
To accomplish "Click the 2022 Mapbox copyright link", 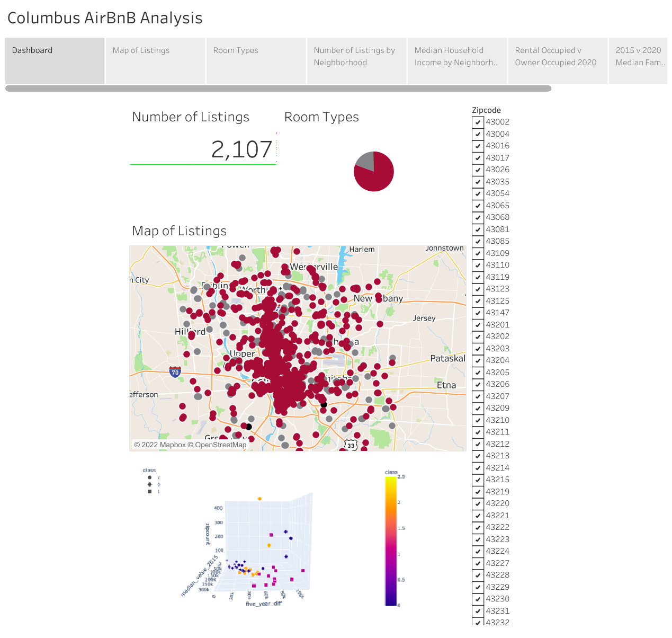I will pyautogui.click(x=160, y=445).
